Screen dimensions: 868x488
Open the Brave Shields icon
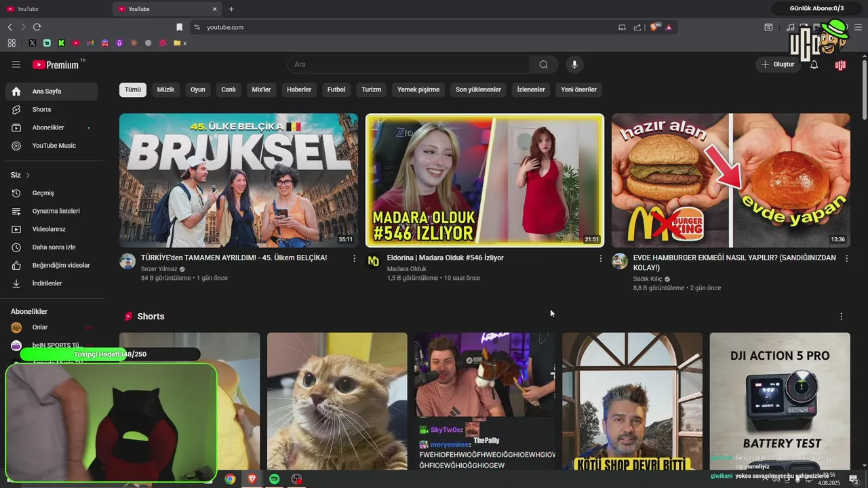(654, 27)
